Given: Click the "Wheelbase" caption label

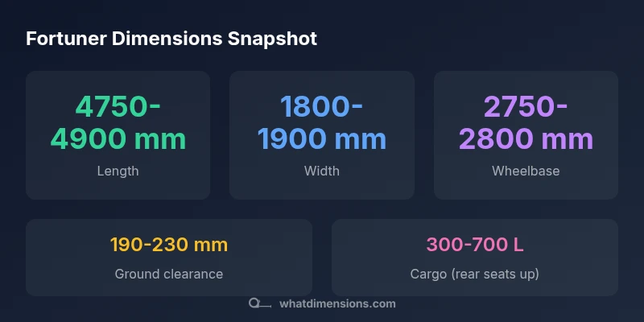Looking at the screenshot, I should pos(526,171).
